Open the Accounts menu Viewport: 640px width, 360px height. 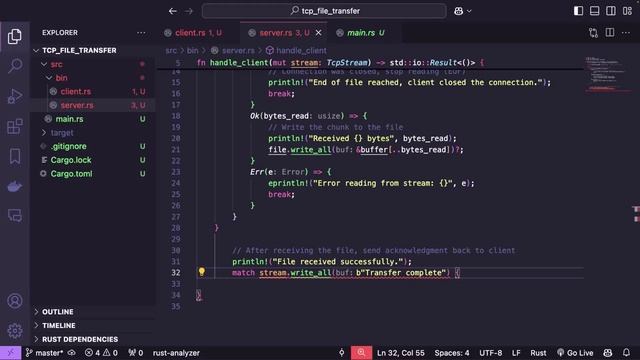point(15,301)
